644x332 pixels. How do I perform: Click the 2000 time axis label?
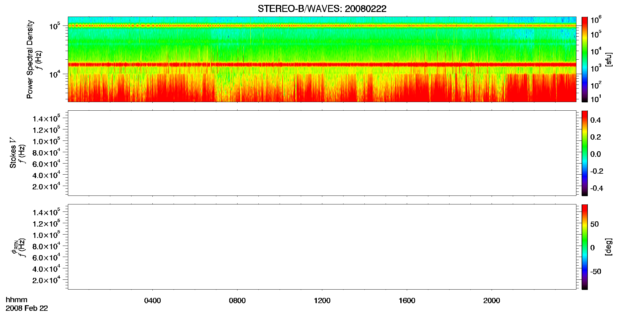coord(492,301)
